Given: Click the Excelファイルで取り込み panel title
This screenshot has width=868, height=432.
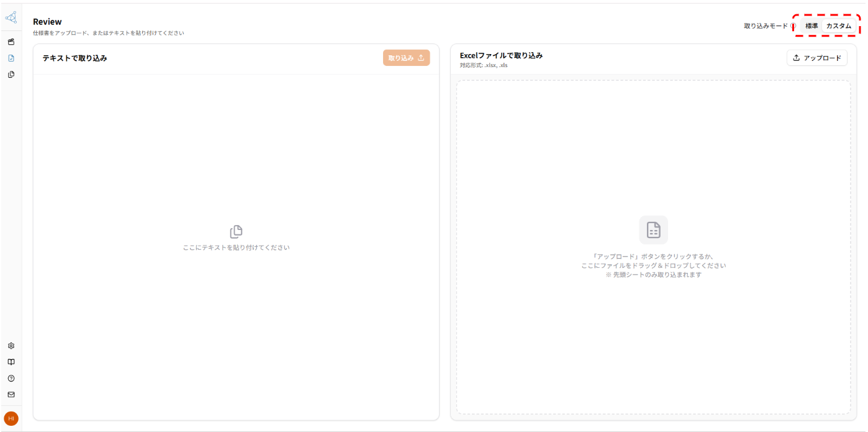Looking at the screenshot, I should (x=501, y=55).
